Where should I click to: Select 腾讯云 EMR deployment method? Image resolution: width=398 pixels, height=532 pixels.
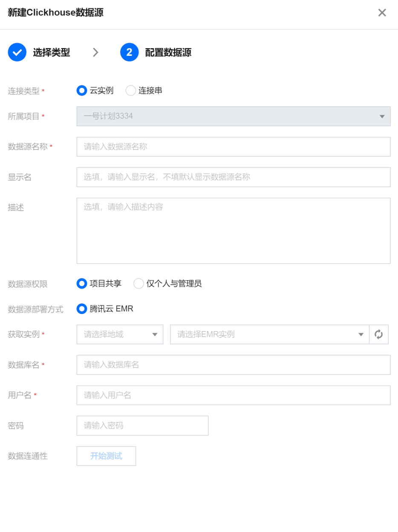pyautogui.click(x=82, y=308)
